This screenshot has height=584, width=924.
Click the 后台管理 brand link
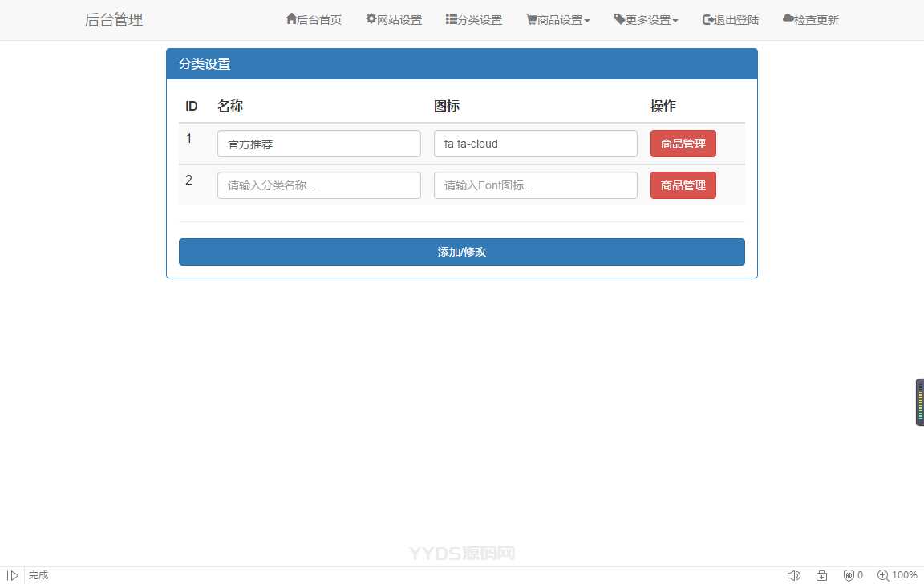pyautogui.click(x=114, y=20)
